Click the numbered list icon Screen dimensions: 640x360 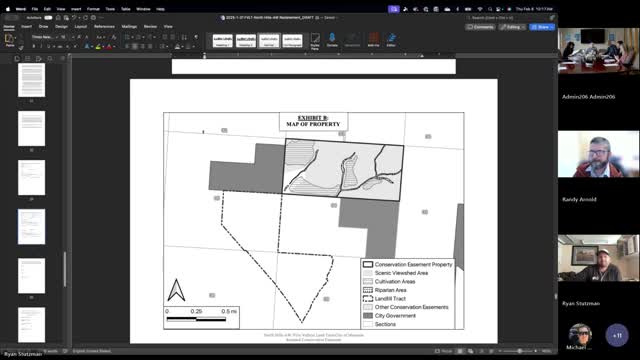coord(138,37)
